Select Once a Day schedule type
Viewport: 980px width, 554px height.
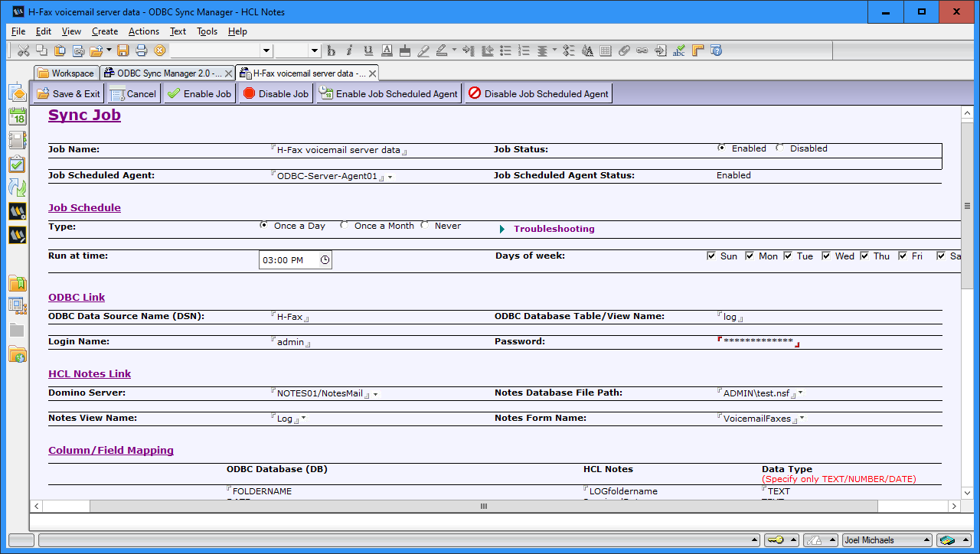pos(263,226)
